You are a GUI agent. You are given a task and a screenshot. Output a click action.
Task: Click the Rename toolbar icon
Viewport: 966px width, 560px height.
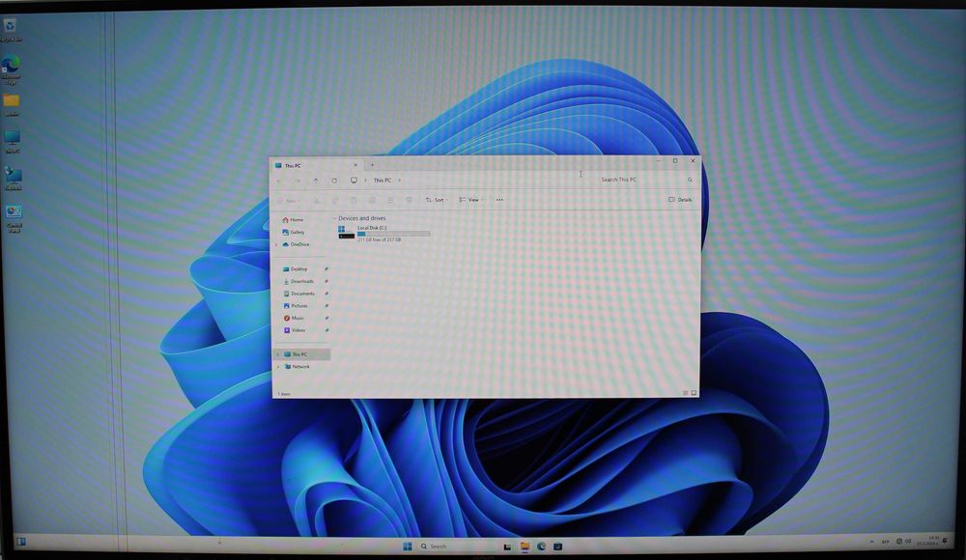(372, 200)
